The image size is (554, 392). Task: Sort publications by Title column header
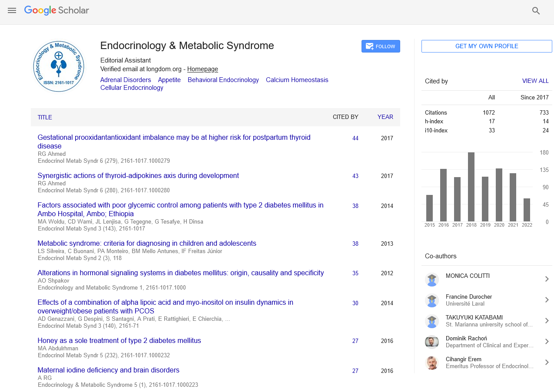pos(45,117)
